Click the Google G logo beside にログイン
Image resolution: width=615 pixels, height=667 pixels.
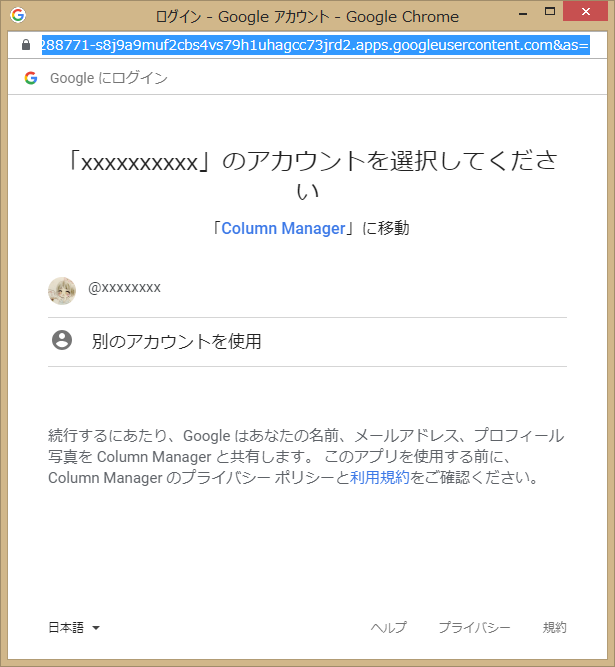point(31,78)
